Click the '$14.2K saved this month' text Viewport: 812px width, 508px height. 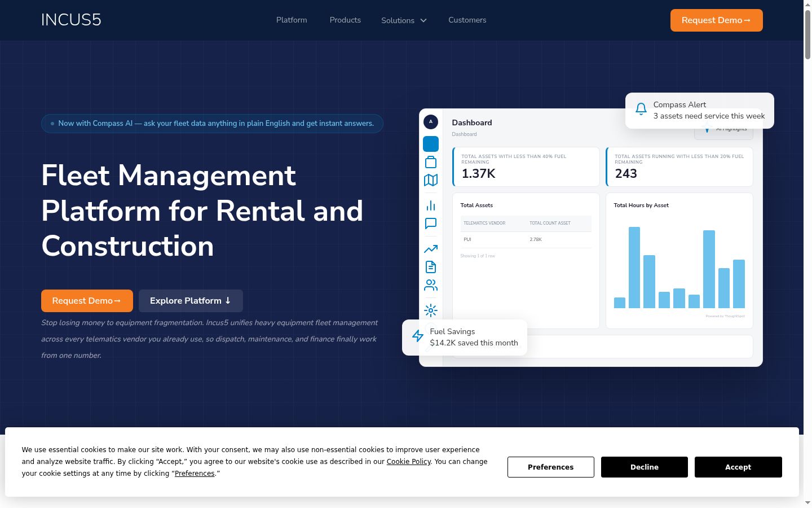point(474,343)
